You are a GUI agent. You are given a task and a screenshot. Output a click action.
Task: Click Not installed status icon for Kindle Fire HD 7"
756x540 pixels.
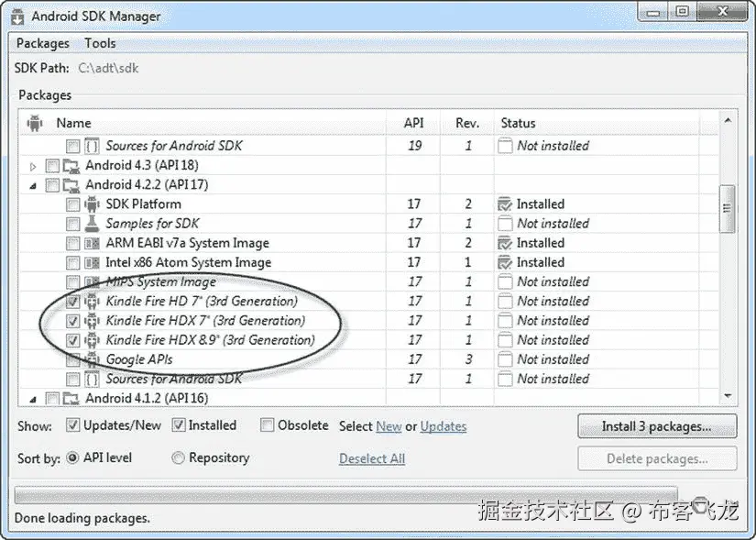tap(505, 301)
